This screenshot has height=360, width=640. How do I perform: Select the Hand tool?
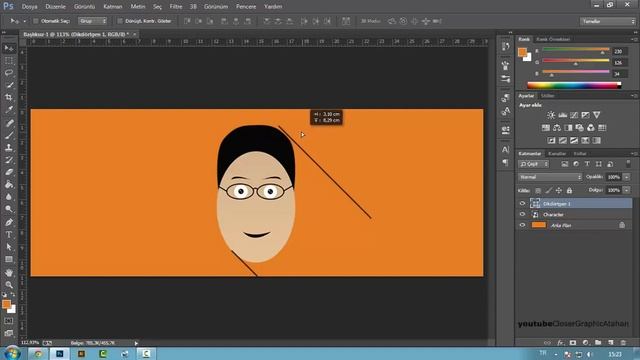point(9,273)
